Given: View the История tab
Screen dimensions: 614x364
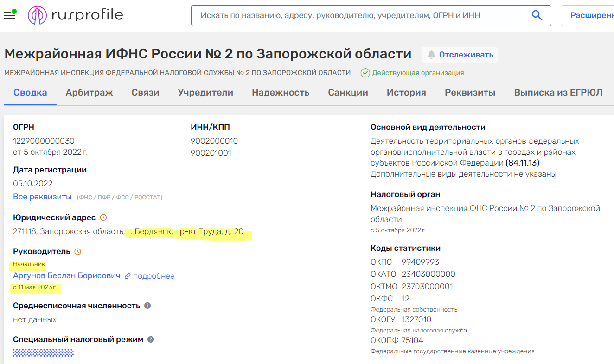Looking at the screenshot, I should point(406,92).
